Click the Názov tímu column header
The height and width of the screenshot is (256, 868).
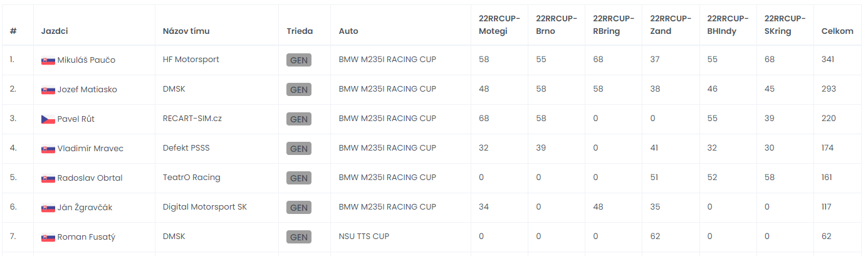coord(186,31)
